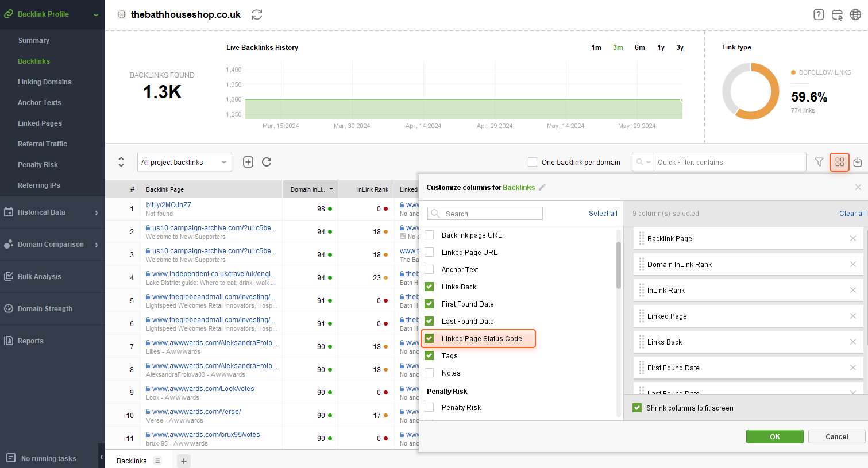Grab the drag handle of Linked Page column
This screenshot has height=468, width=868.
(642, 316)
